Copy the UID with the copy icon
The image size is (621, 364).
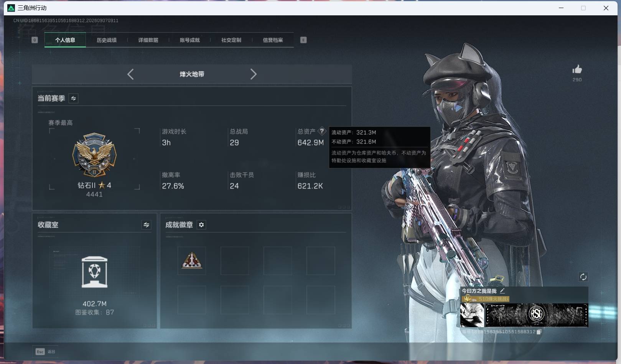point(539,332)
